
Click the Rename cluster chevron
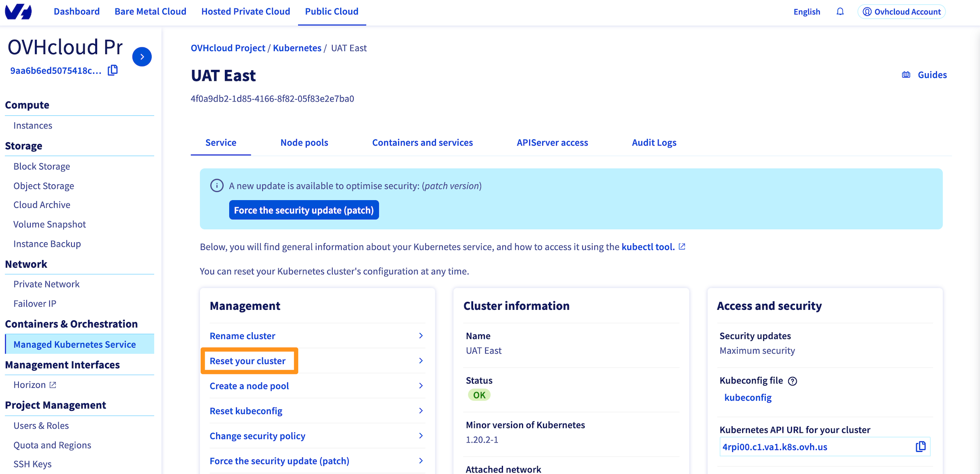tap(421, 336)
